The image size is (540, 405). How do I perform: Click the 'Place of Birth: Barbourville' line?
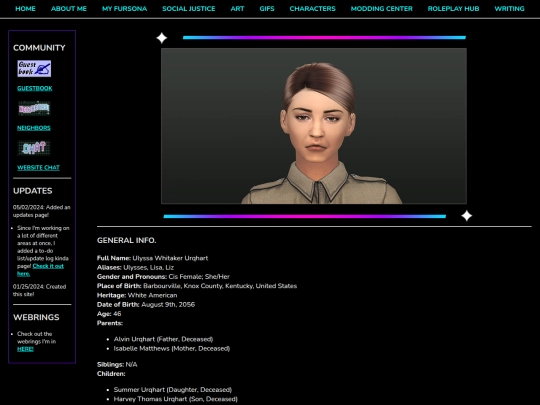[x=197, y=286]
